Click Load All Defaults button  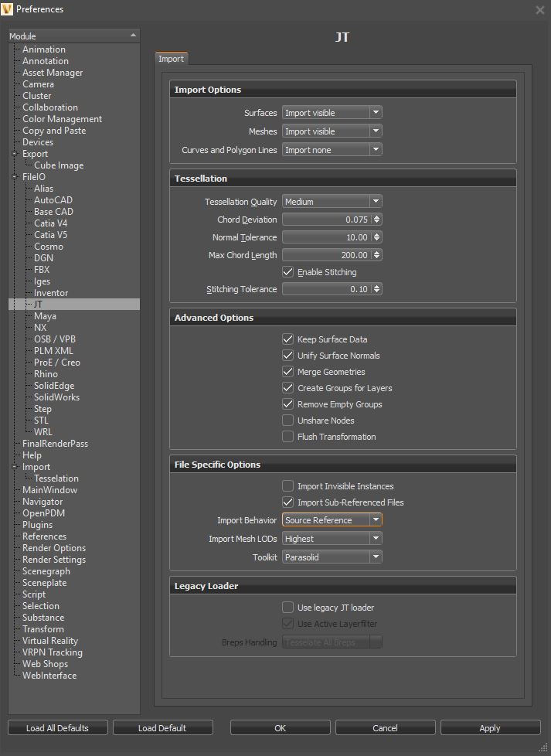[x=57, y=728]
